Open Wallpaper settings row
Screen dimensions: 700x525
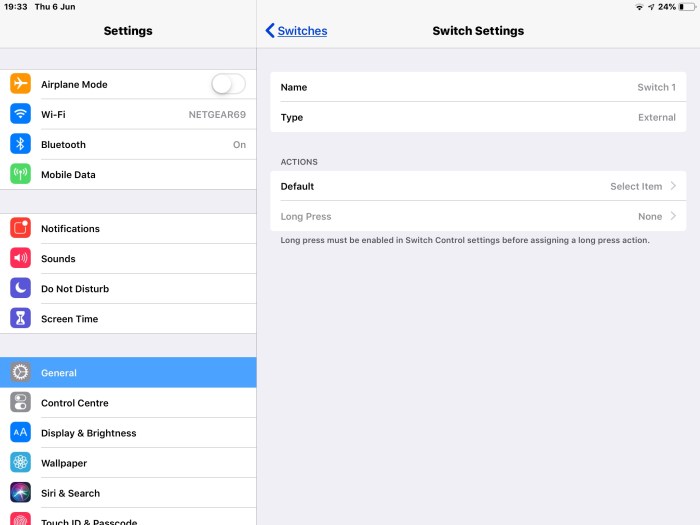pyautogui.click(x=128, y=463)
